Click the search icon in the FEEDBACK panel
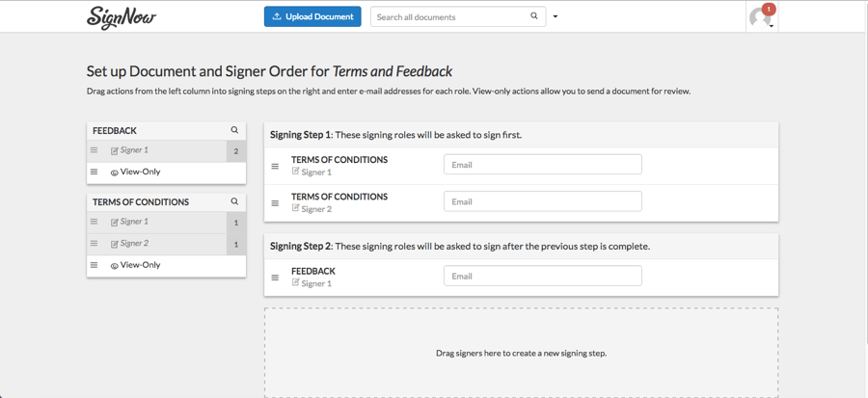The image size is (868, 398). (x=234, y=130)
